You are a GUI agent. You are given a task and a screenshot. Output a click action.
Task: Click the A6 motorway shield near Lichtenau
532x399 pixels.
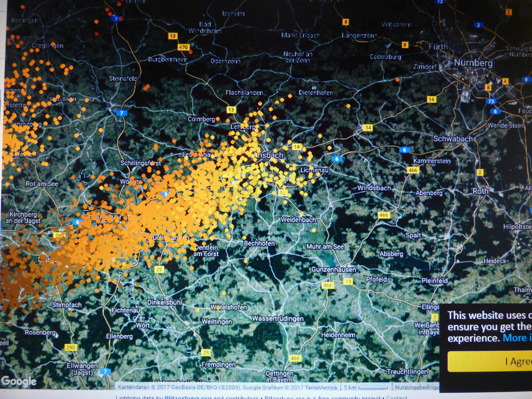click(337, 159)
